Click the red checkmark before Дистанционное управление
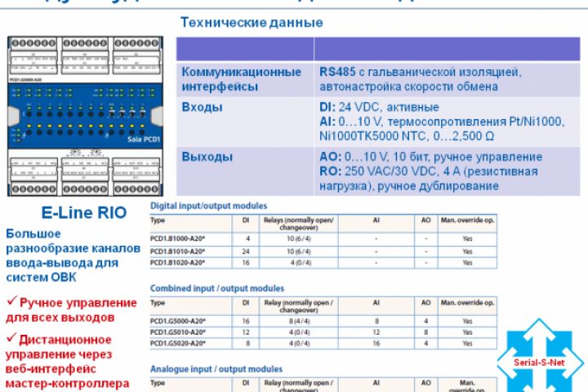588x392 pixels. pyautogui.click(x=12, y=338)
